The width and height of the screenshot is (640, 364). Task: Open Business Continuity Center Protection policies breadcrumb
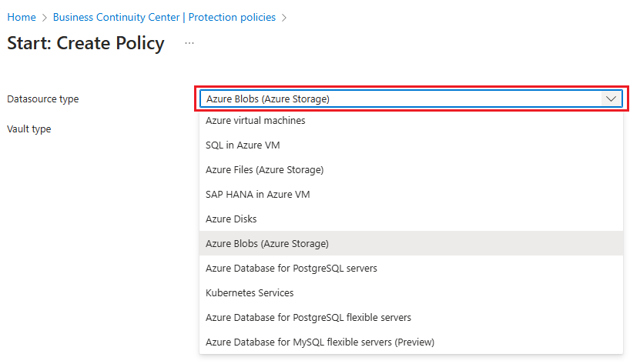tap(164, 17)
